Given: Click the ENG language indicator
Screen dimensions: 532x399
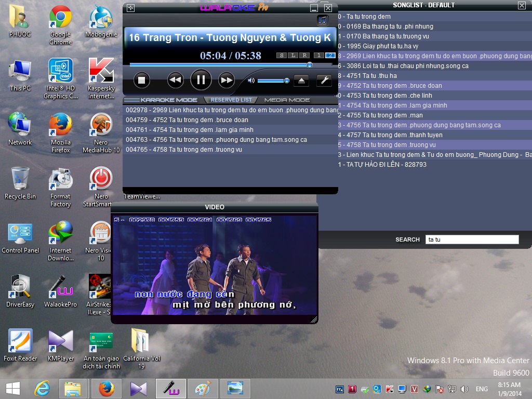Looking at the screenshot, I should [x=482, y=389].
